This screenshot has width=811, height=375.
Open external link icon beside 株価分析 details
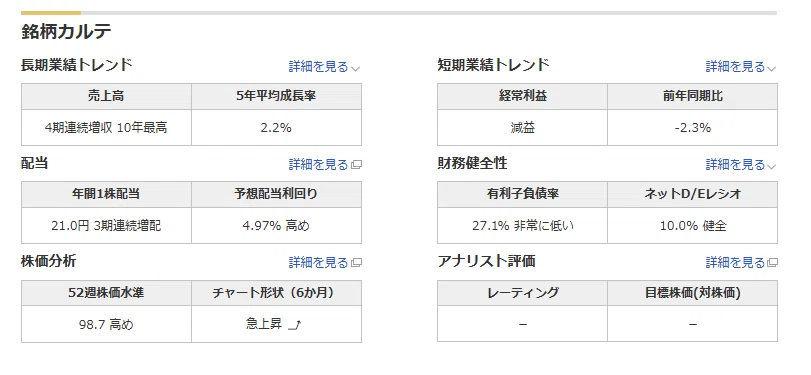[356, 263]
